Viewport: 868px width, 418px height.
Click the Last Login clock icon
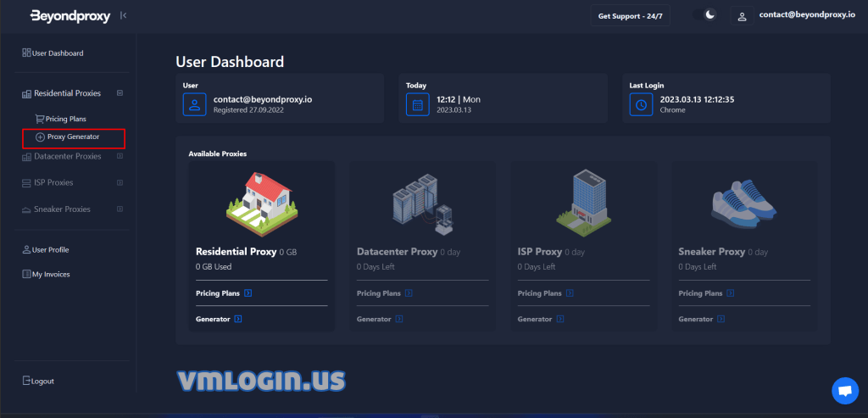coord(641,104)
